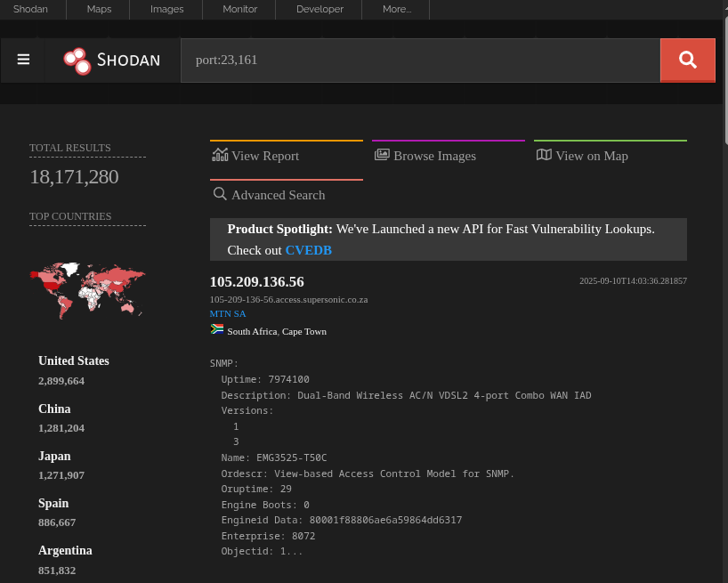728x583 pixels.
Task: Switch to the Images top tab
Action: point(166,9)
